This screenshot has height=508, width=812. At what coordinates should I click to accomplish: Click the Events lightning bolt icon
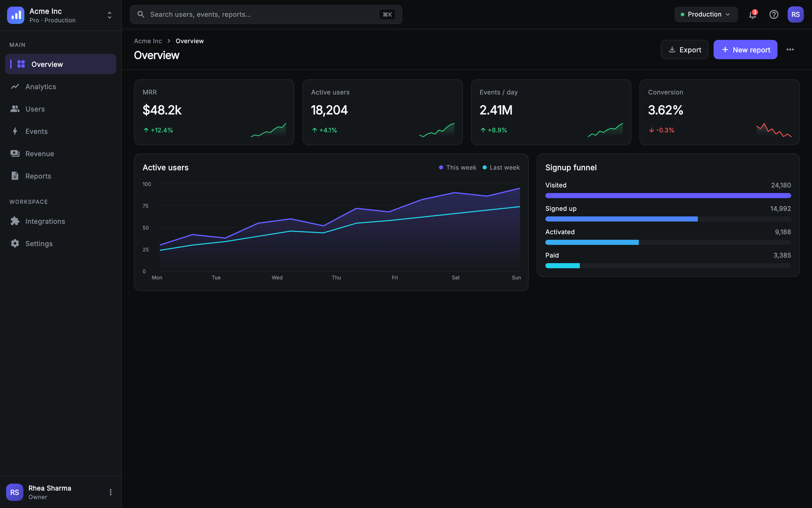tap(15, 131)
